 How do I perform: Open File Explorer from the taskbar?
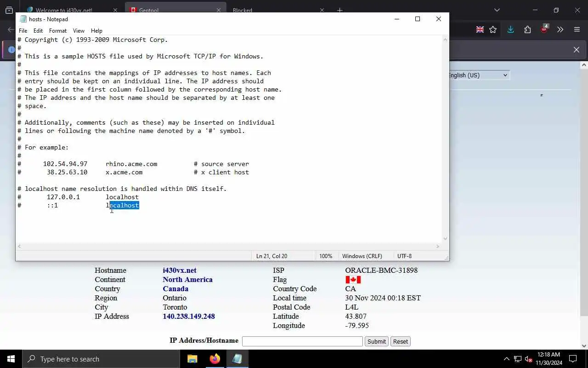tap(192, 359)
